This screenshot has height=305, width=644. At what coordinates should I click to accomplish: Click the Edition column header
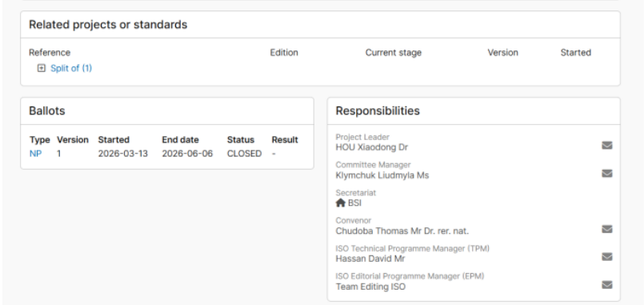point(284,53)
